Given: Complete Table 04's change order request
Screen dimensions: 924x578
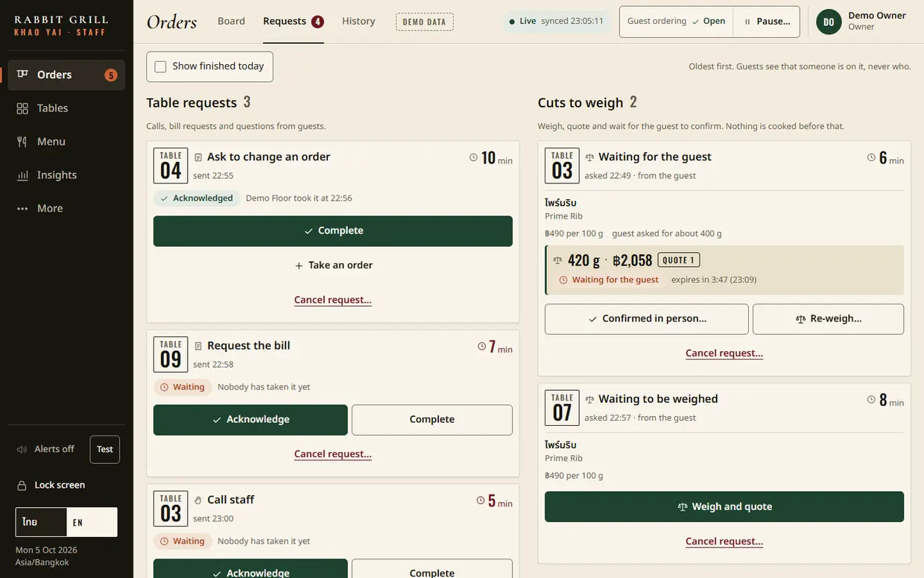Looking at the screenshot, I should point(333,231).
